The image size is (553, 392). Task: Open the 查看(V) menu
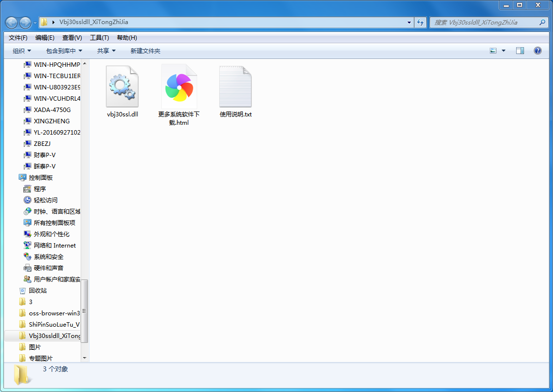[x=72, y=38]
